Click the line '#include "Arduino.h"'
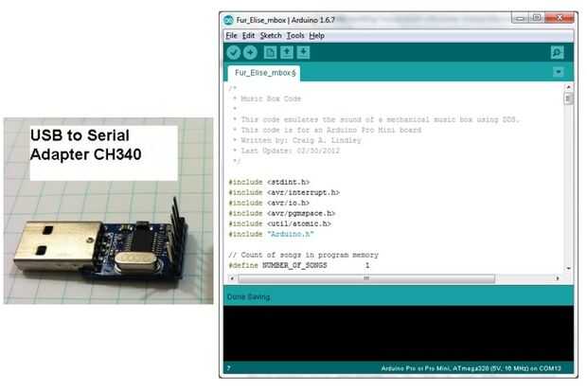The width and height of the screenshot is (587, 392). point(271,234)
